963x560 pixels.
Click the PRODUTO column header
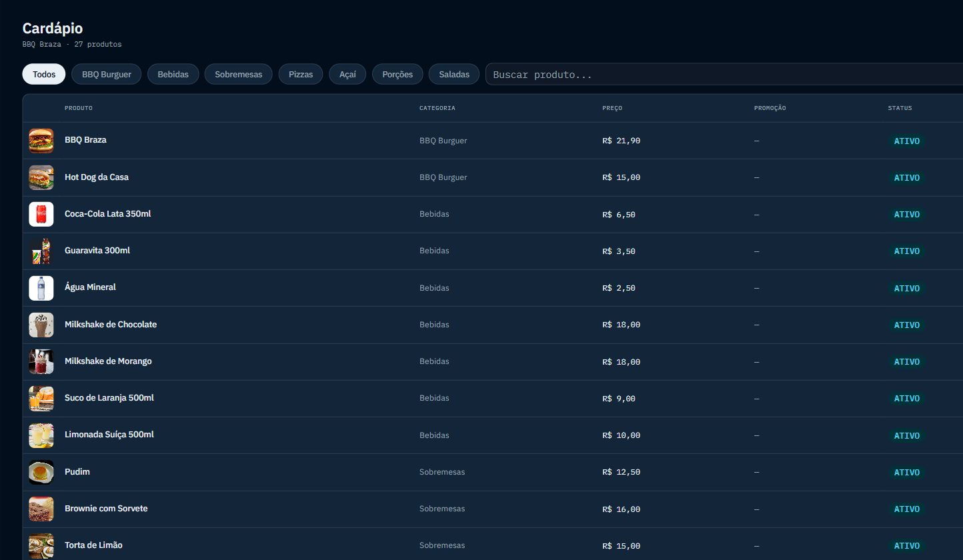pyautogui.click(x=79, y=108)
